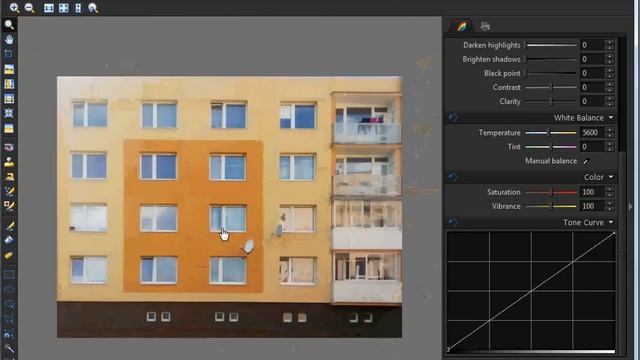Adjust the Contrast slider handle

click(x=551, y=87)
